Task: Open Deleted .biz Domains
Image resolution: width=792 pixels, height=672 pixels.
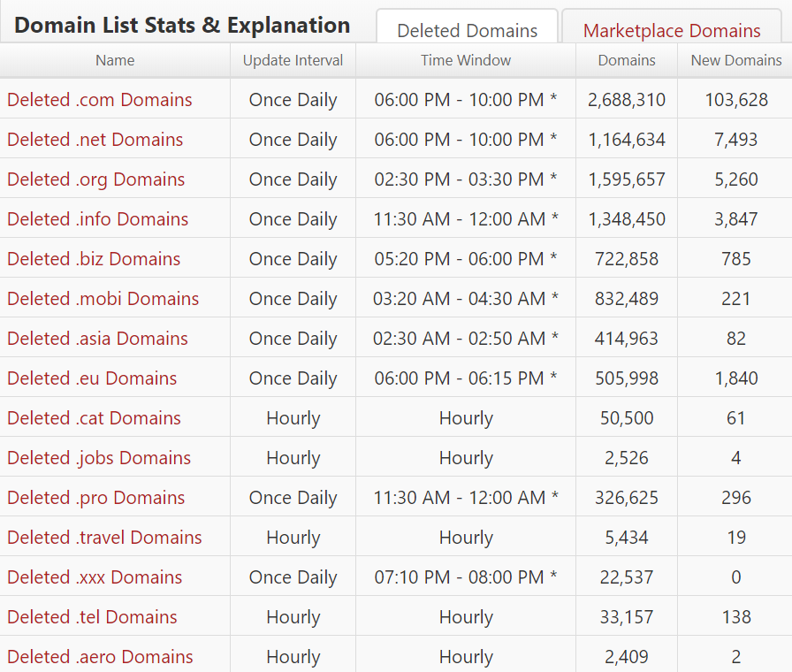Action: tap(94, 259)
